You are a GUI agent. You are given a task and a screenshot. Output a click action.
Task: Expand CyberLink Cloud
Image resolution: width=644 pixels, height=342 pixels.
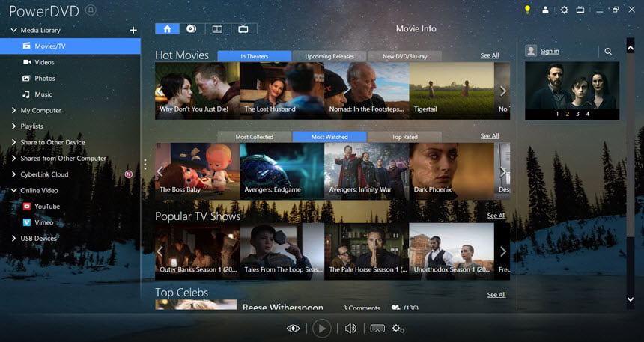pyautogui.click(x=13, y=174)
